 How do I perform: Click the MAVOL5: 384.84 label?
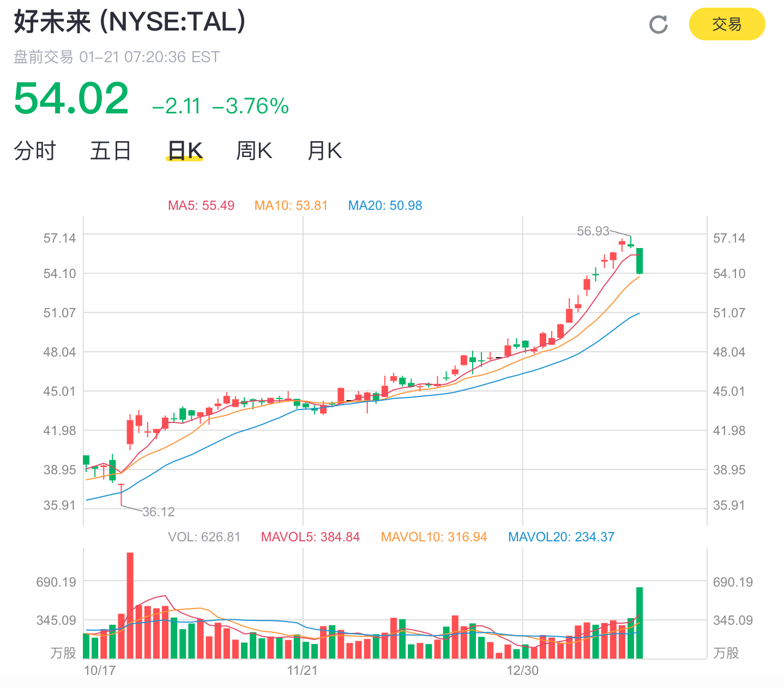click(310, 537)
